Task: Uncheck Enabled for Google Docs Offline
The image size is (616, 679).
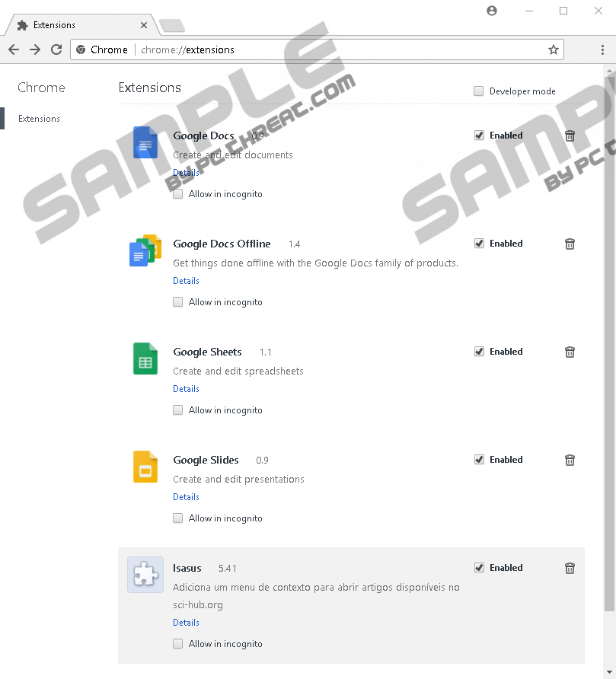Action: (479, 244)
